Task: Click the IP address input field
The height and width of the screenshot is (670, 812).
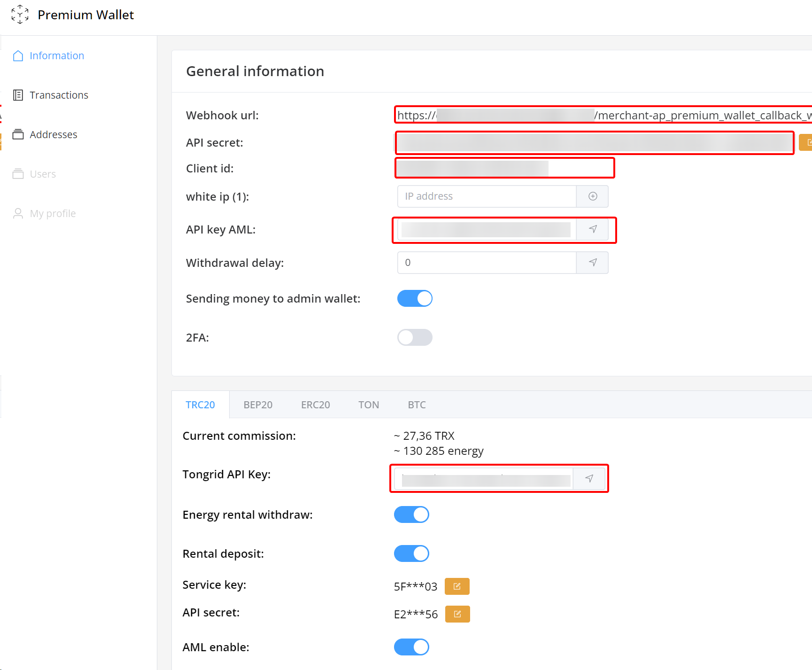Action: pos(487,196)
